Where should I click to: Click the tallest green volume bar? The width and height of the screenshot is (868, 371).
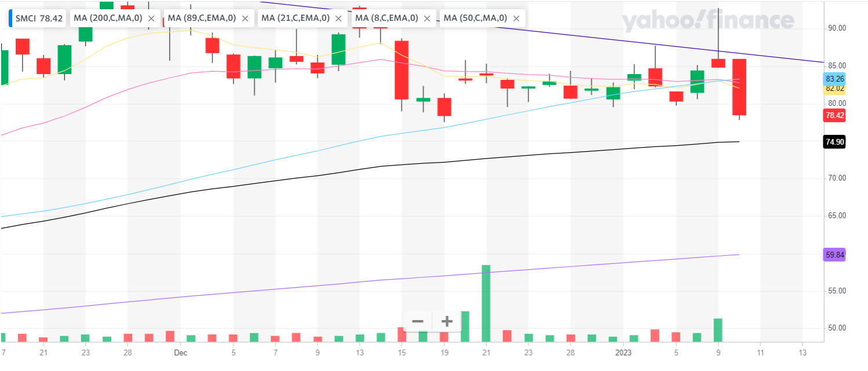tap(486, 303)
